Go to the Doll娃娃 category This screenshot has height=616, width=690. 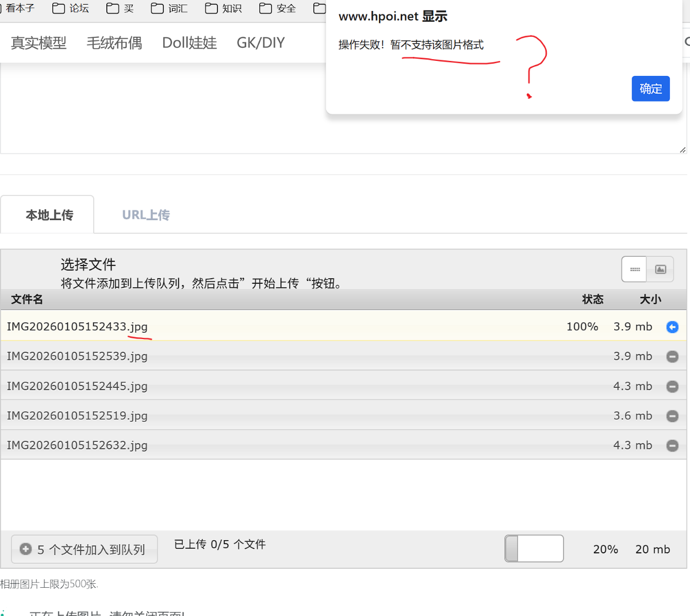tap(189, 43)
